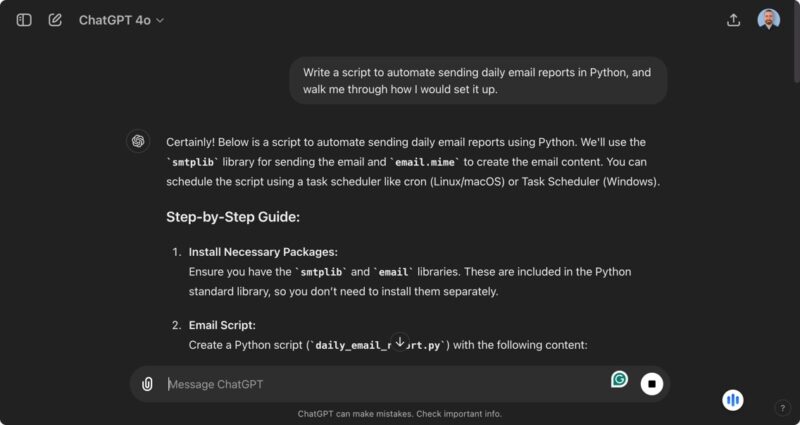Click the Install Necessary Packages list item
The width and height of the screenshot is (800, 425).
tap(263, 252)
